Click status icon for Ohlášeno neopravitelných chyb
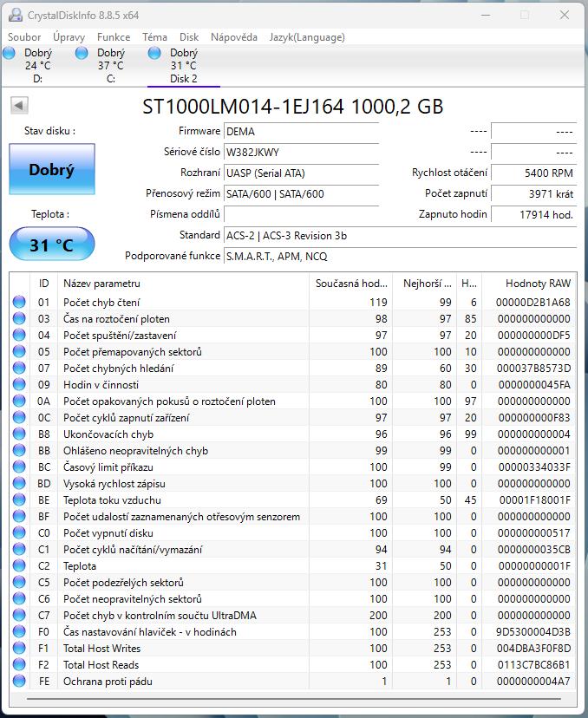The image size is (588, 718). coord(19,450)
